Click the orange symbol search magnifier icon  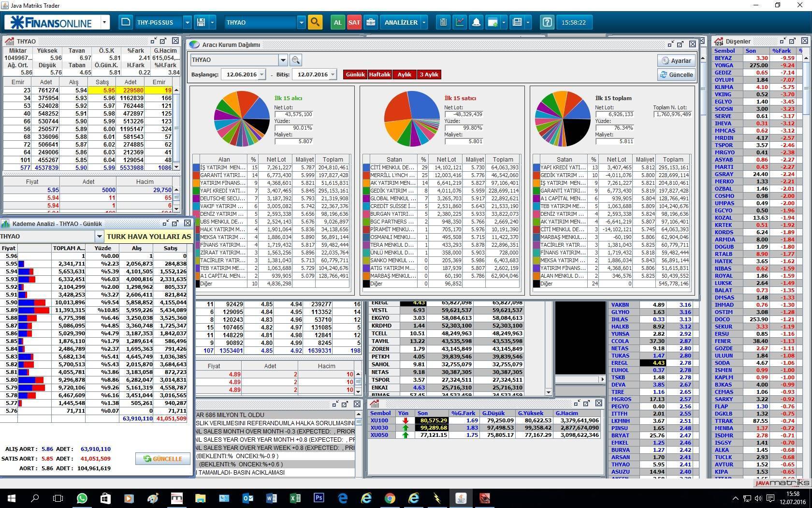click(x=315, y=22)
